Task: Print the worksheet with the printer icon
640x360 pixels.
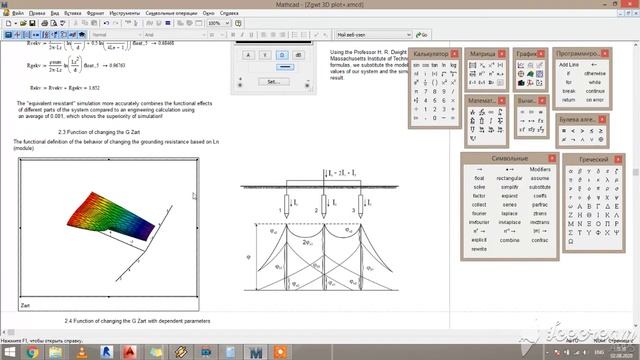Action: pyautogui.click(x=44, y=23)
